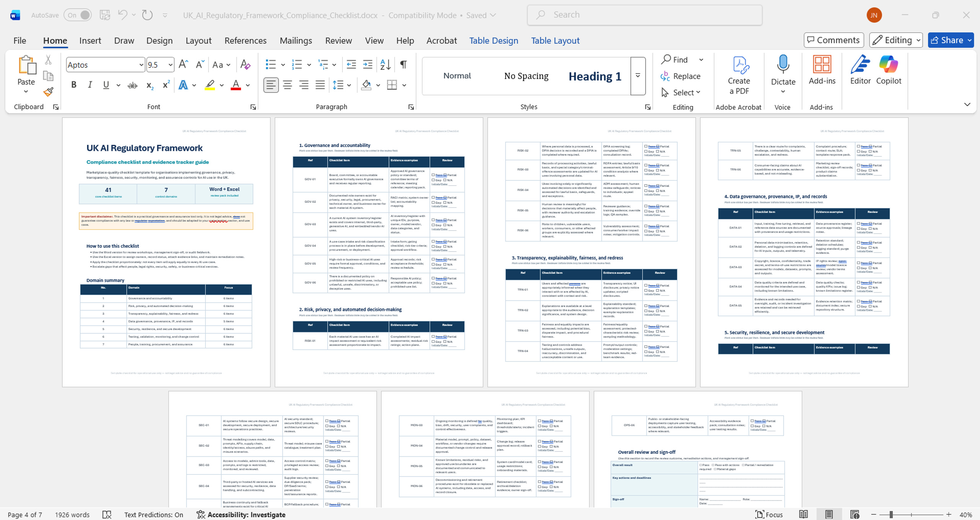Screen dimensions: 980x520
Task: Apply Bold formatting
Action: coord(73,85)
